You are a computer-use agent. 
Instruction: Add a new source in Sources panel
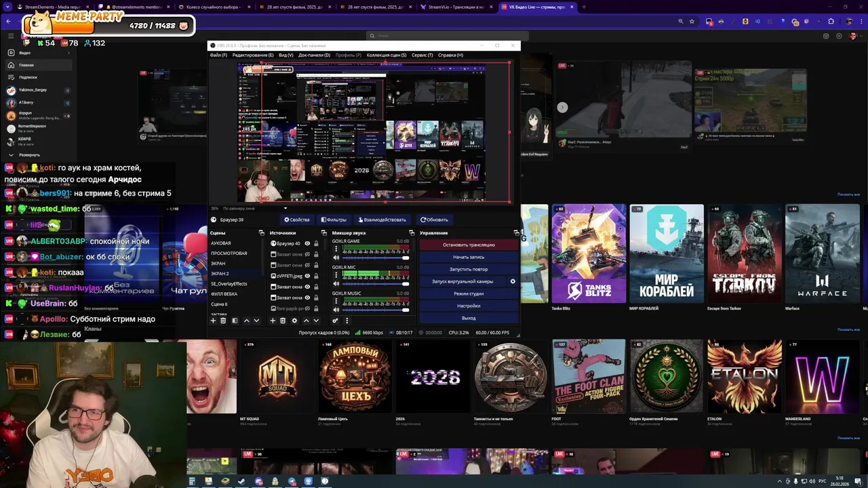pyautogui.click(x=273, y=321)
